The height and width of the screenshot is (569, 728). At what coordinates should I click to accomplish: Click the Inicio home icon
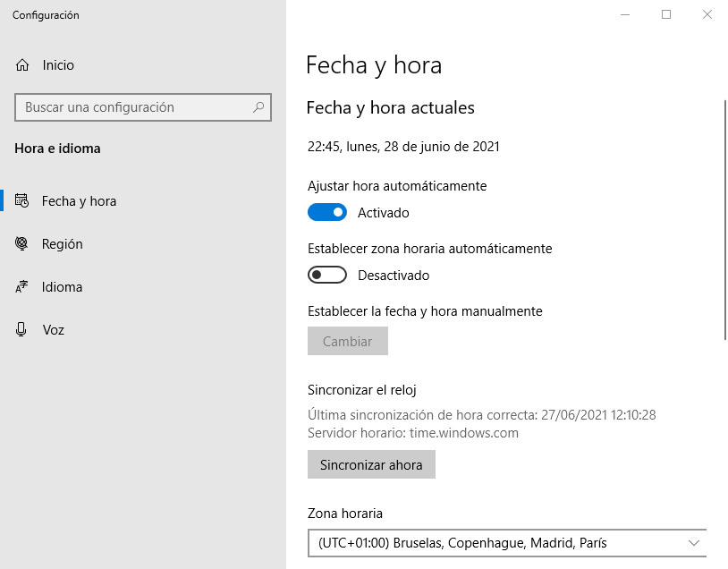(x=22, y=65)
